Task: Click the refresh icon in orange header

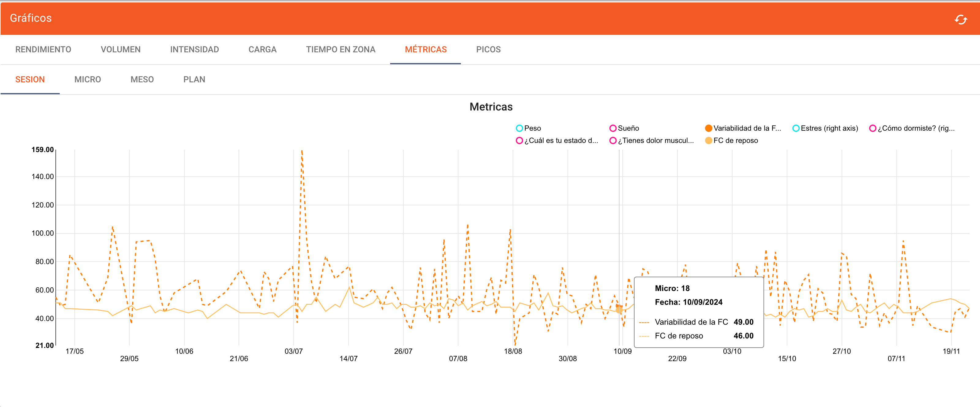Action: (x=961, y=19)
